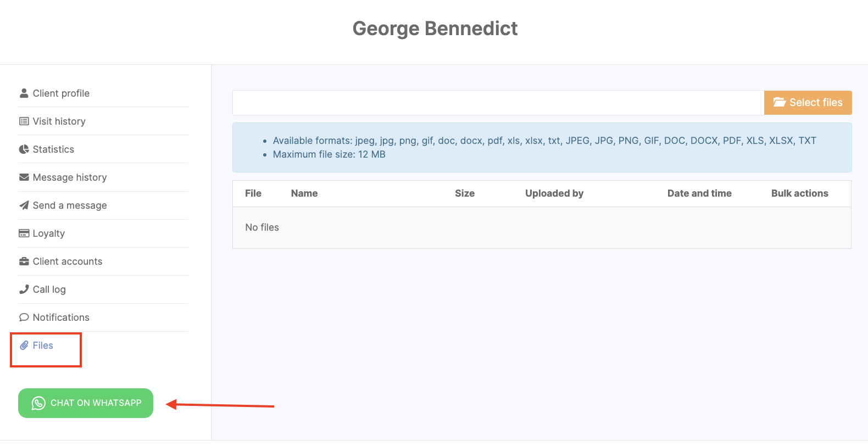Sort by the Name column header

click(x=304, y=193)
